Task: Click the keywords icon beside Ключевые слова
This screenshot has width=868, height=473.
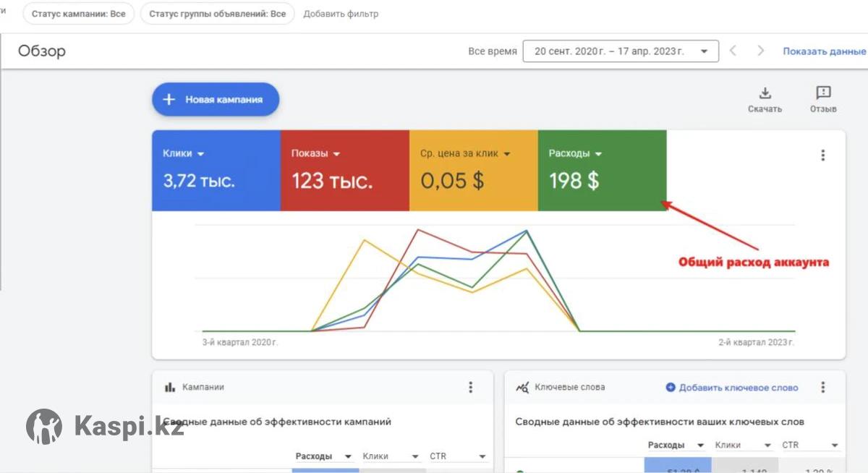Action: [x=522, y=387]
